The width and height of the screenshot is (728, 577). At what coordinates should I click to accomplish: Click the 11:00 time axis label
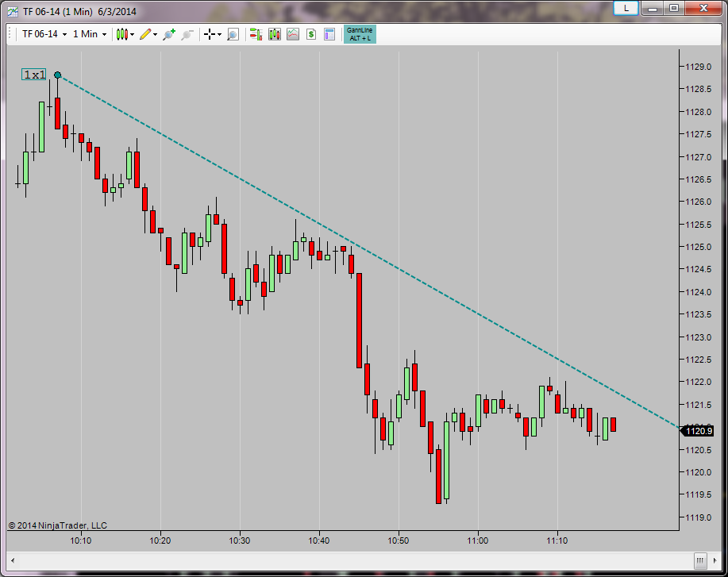pyautogui.click(x=478, y=540)
